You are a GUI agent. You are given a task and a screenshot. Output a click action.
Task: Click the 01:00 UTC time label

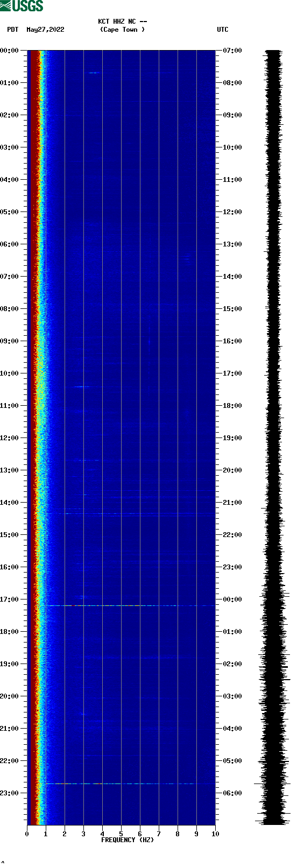pos(232,632)
